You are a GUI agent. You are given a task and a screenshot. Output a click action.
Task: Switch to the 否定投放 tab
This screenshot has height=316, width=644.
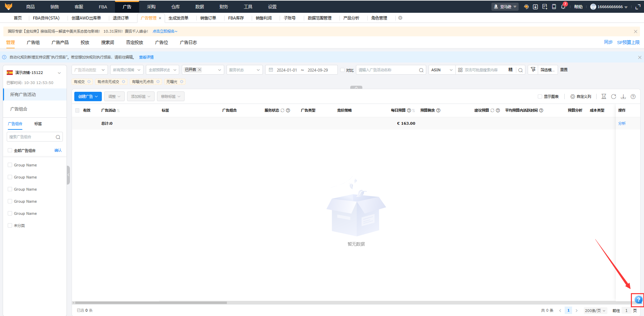(134, 42)
